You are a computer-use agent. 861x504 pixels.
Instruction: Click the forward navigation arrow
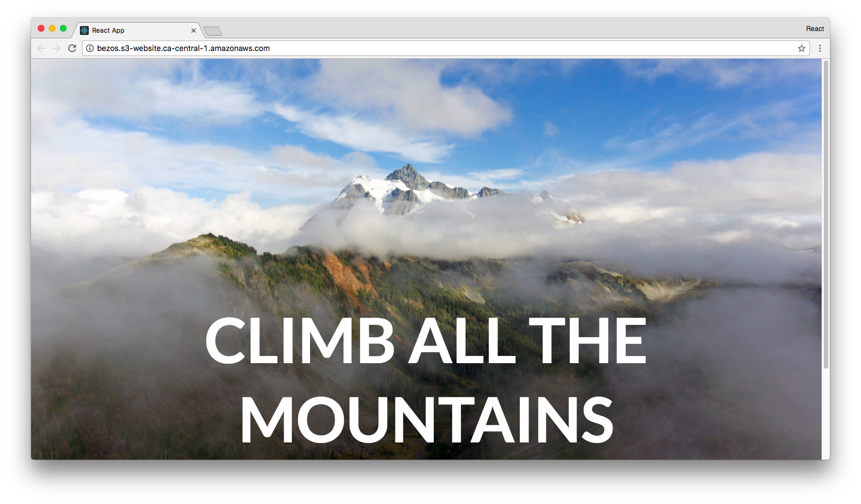57,48
